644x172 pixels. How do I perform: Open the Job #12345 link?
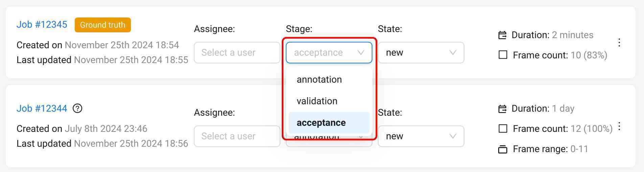pos(42,25)
